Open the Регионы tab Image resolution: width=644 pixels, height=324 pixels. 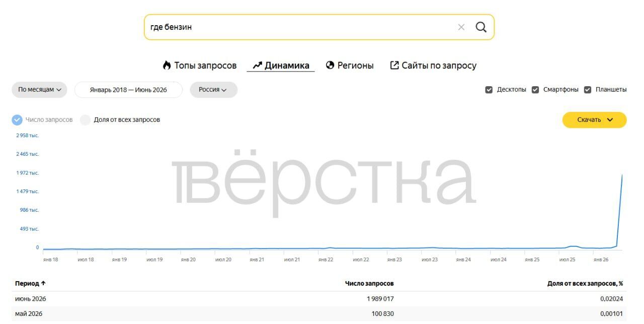[x=350, y=66]
